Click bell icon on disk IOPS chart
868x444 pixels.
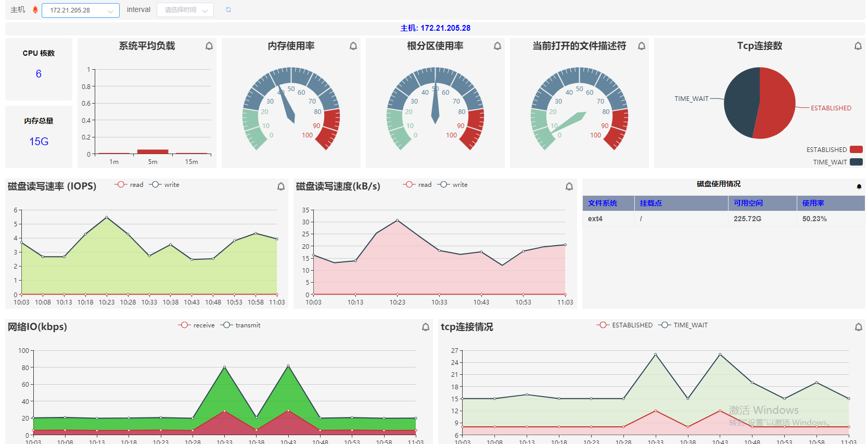281,186
